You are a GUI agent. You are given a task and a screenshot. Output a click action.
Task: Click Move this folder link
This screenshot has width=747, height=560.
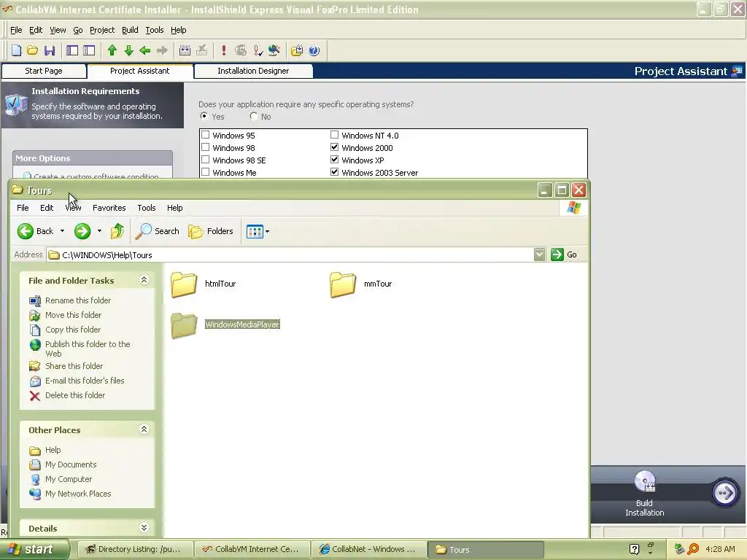pos(73,315)
